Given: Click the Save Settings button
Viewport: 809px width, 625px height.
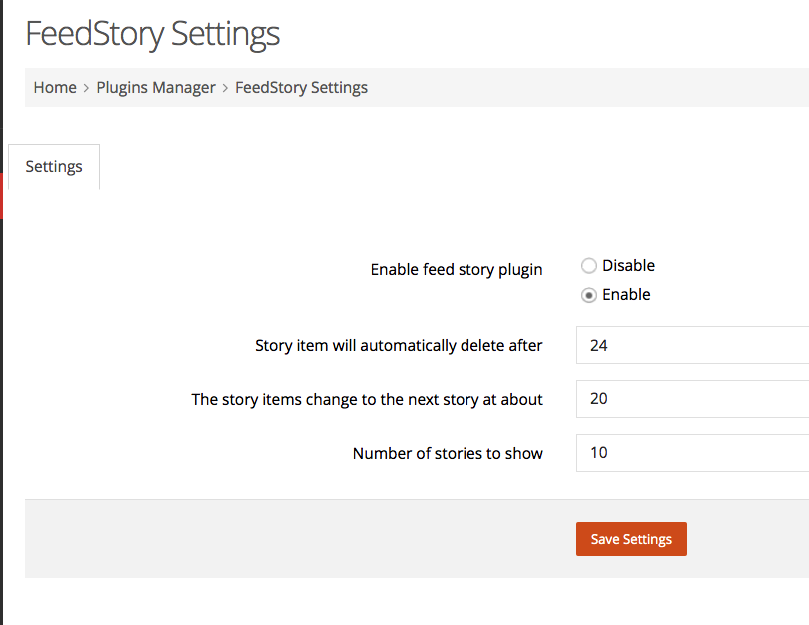Looking at the screenshot, I should click(x=631, y=539).
